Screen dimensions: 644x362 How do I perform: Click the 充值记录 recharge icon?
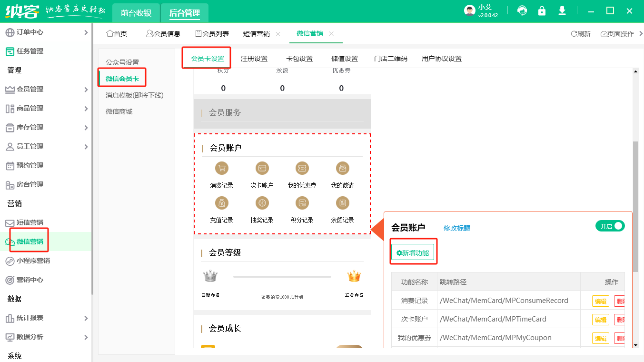(x=221, y=203)
